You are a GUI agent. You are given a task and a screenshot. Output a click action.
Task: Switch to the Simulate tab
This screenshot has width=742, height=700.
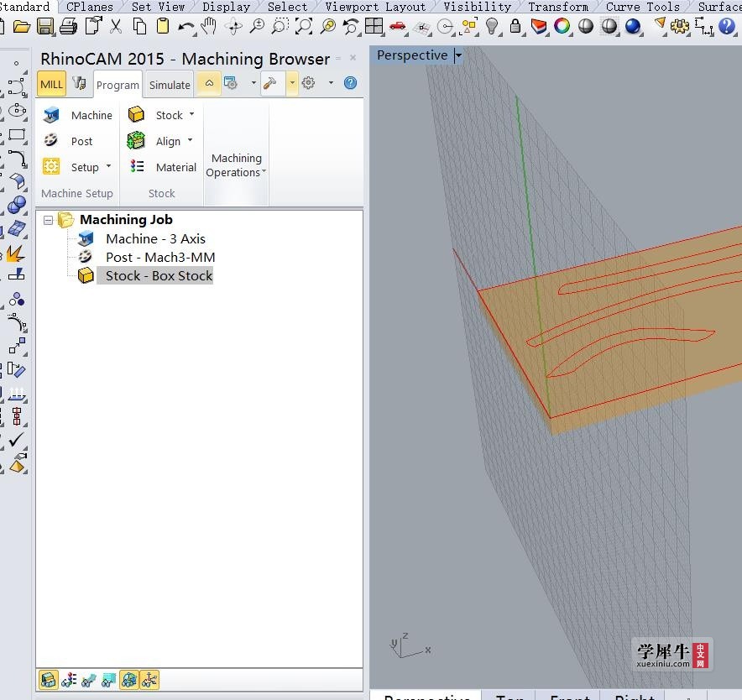[x=170, y=85]
